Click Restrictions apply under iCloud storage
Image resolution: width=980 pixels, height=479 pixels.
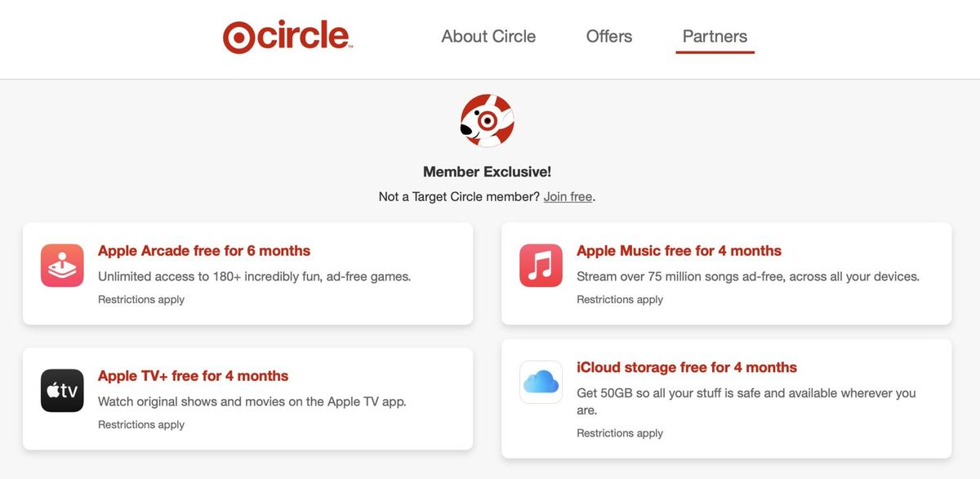coord(619,432)
